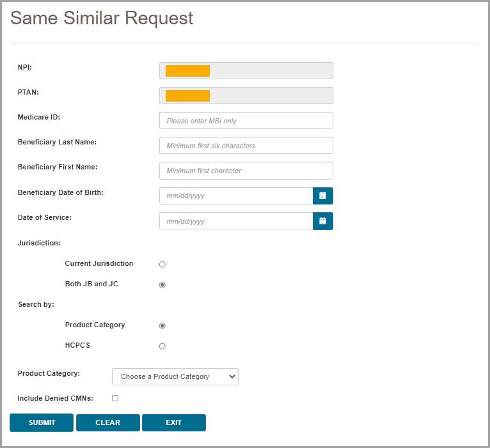Click the Same Similar Request page heading
The height and width of the screenshot is (448, 490).
[x=102, y=19]
